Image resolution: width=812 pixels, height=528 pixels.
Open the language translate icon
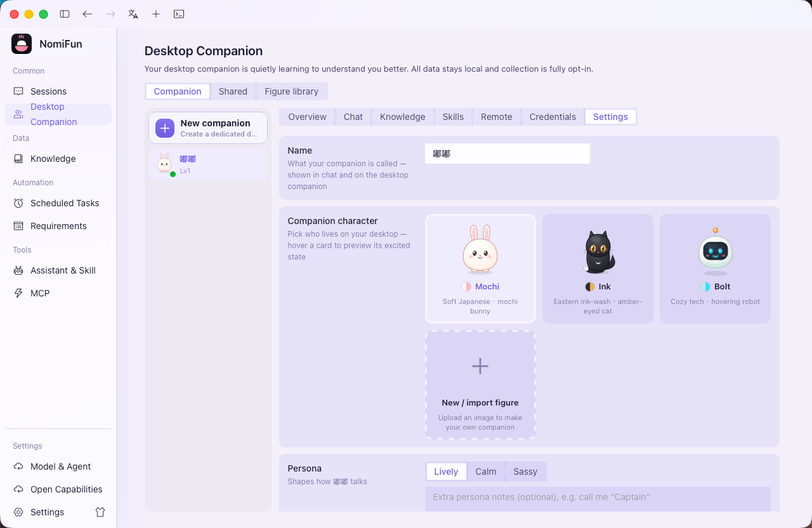pos(133,14)
